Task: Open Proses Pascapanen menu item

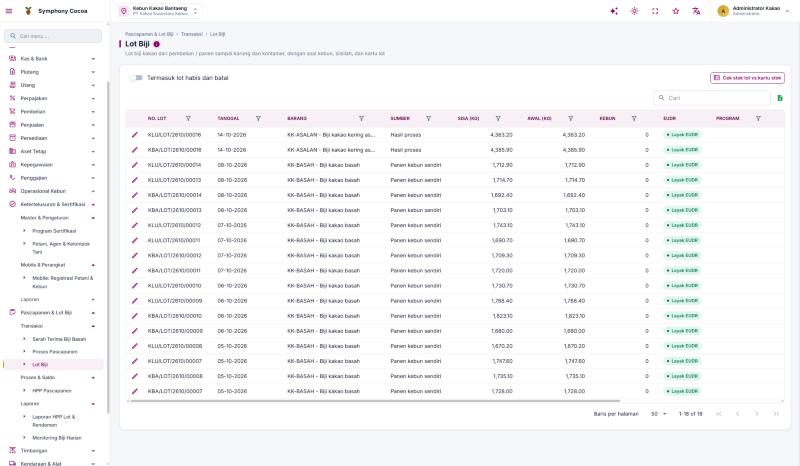Action: 55,352
